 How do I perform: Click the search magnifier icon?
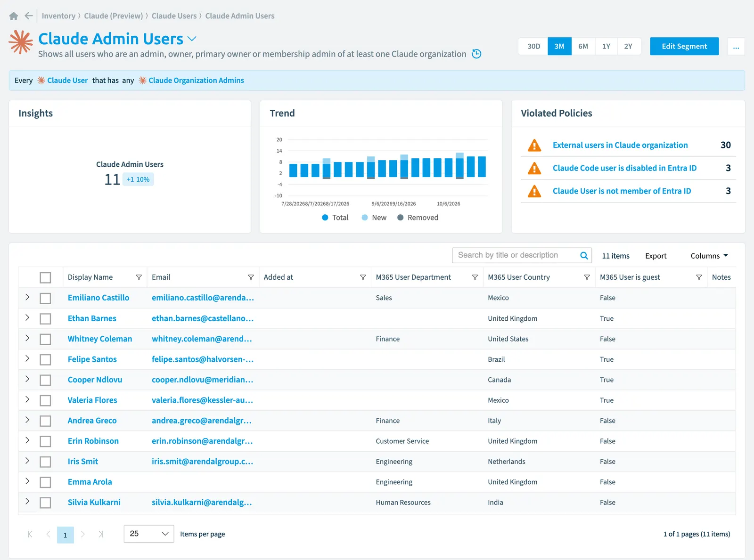[584, 255]
